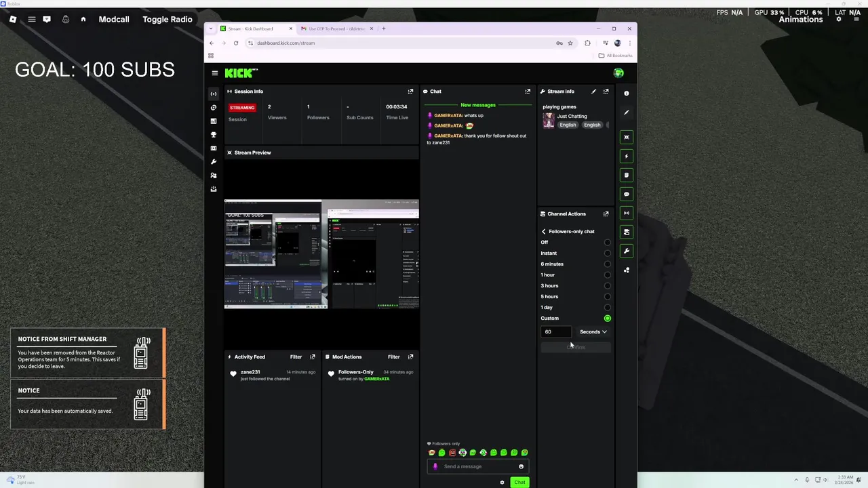The image size is (868, 488).
Task: Switch to the Use OTP To Proceed Gmail tab
Action: 336,28
